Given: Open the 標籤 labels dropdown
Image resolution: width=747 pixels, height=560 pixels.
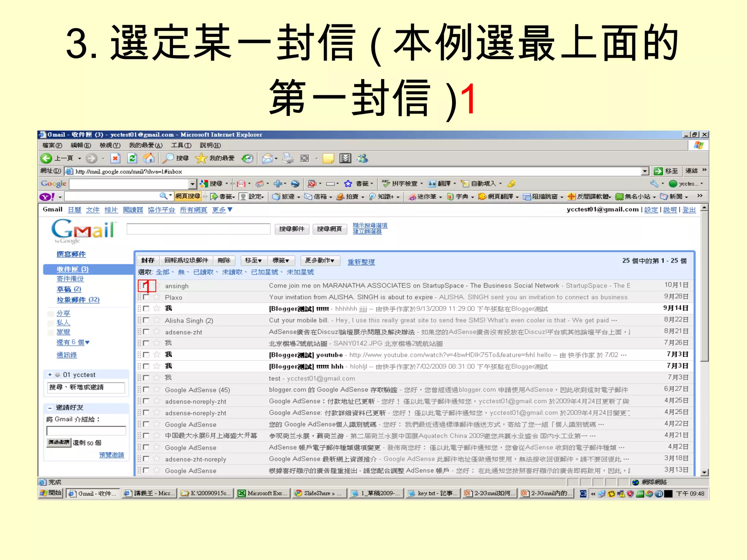Looking at the screenshot, I should pyautogui.click(x=281, y=260).
